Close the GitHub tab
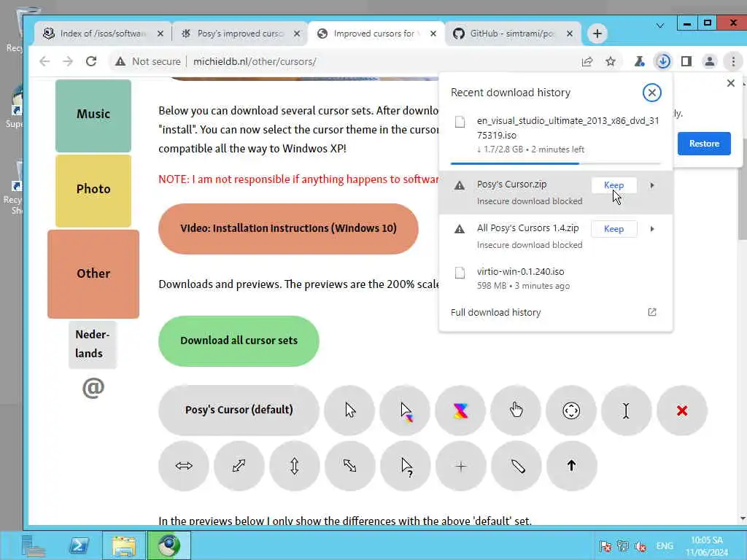Screen dimensions: 747x560 [570, 34]
